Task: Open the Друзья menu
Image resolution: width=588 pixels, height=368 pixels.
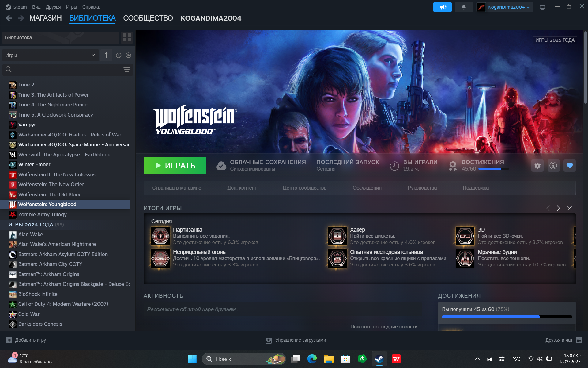Action: coord(53,7)
